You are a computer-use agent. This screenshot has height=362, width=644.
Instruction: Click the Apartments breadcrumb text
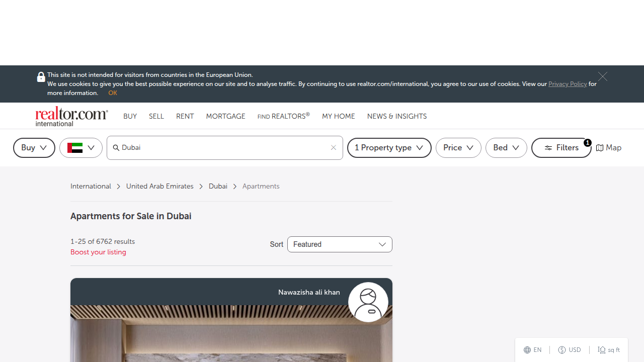[x=261, y=187]
